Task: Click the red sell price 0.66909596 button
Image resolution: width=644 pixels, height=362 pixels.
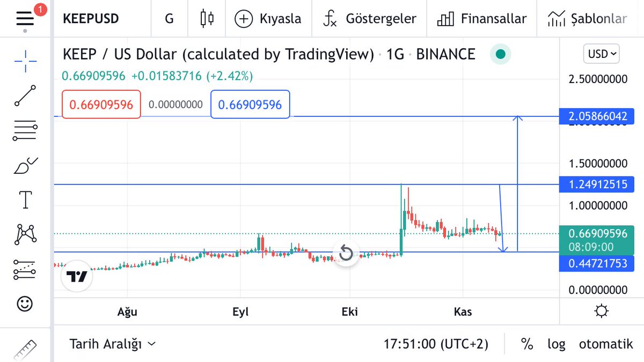Action: click(101, 105)
